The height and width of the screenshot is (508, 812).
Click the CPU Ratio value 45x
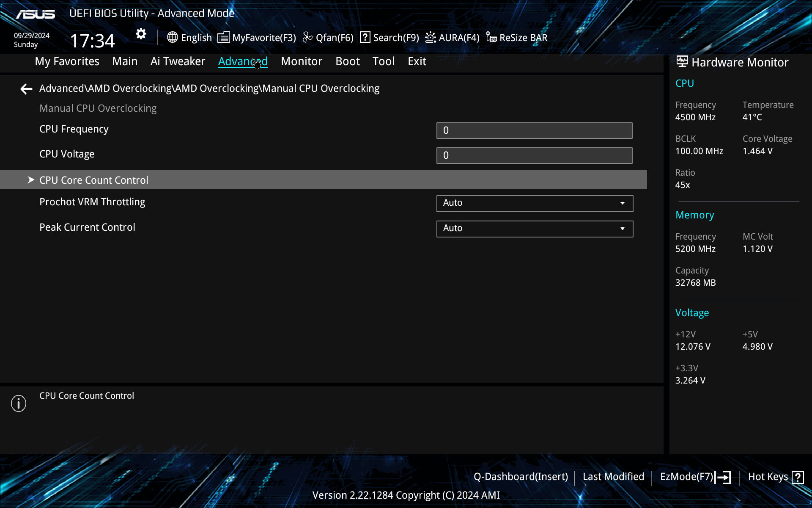(683, 185)
